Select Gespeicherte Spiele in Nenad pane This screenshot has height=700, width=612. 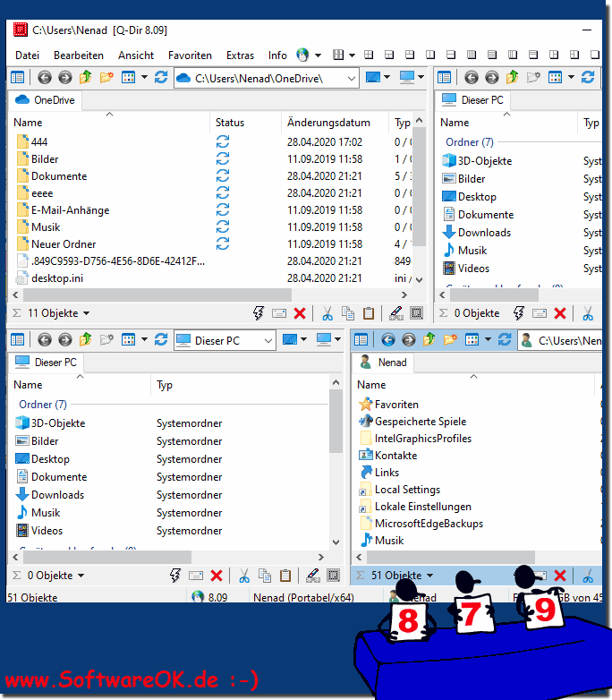[421, 422]
